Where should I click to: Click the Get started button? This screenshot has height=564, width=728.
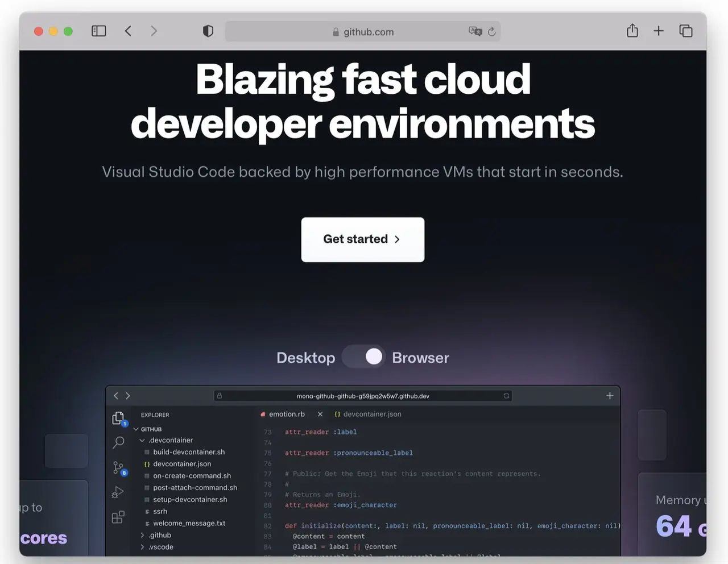(362, 239)
